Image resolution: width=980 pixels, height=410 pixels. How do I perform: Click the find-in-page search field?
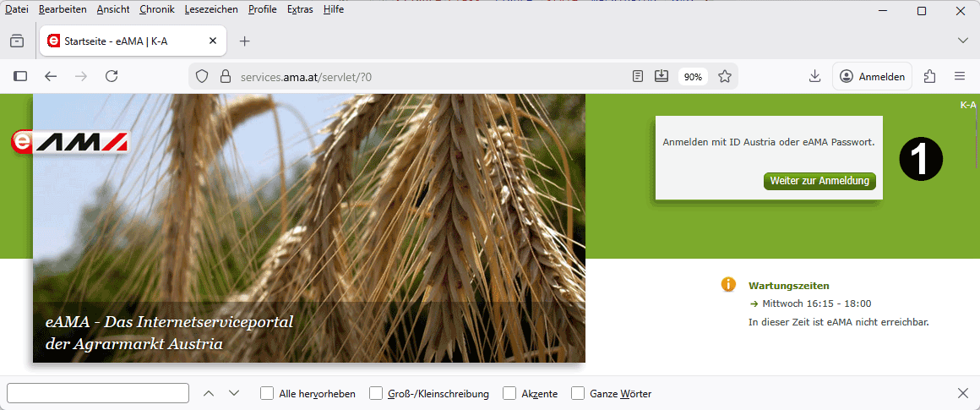[x=98, y=393]
